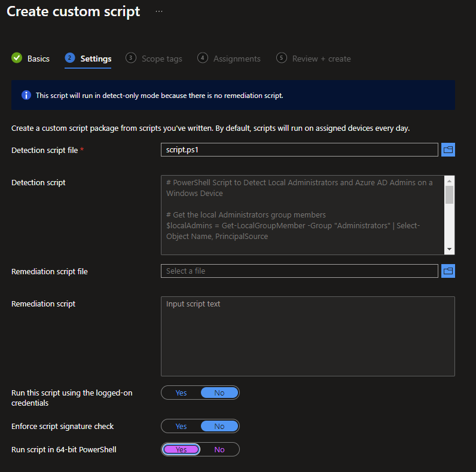
Task: Click the Run this script using the logged-on credentials label
Action: [x=72, y=398]
